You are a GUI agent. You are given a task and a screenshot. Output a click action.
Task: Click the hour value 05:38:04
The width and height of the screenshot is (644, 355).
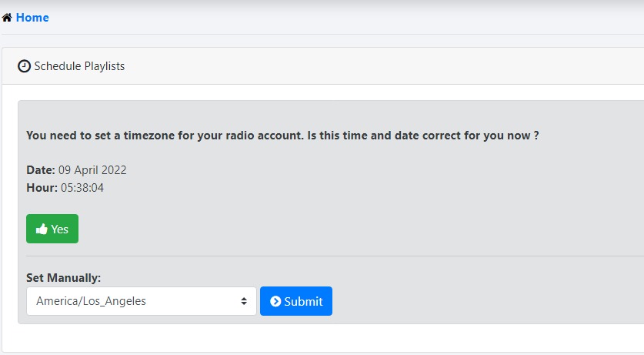point(82,187)
